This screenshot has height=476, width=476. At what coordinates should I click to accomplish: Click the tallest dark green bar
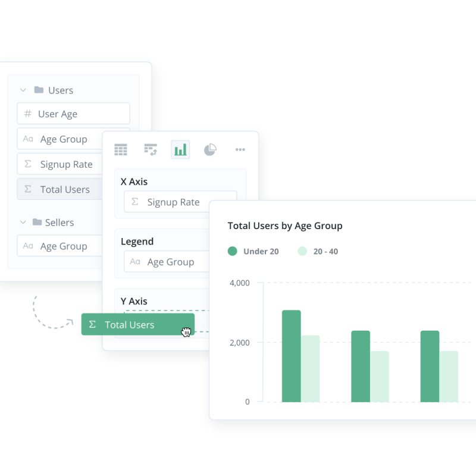291,356
